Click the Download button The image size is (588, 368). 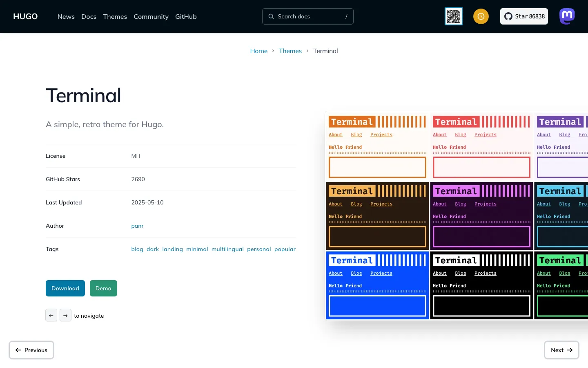tap(65, 288)
